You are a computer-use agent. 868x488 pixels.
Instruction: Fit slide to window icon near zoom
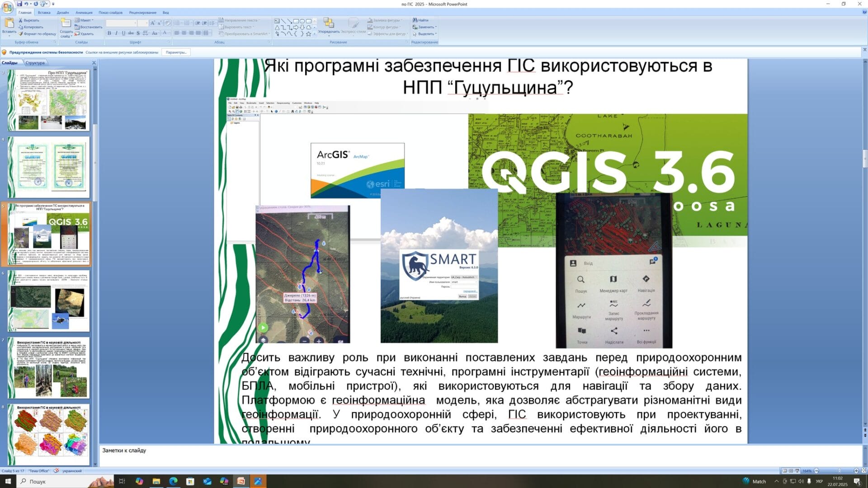pyautogui.click(x=863, y=471)
